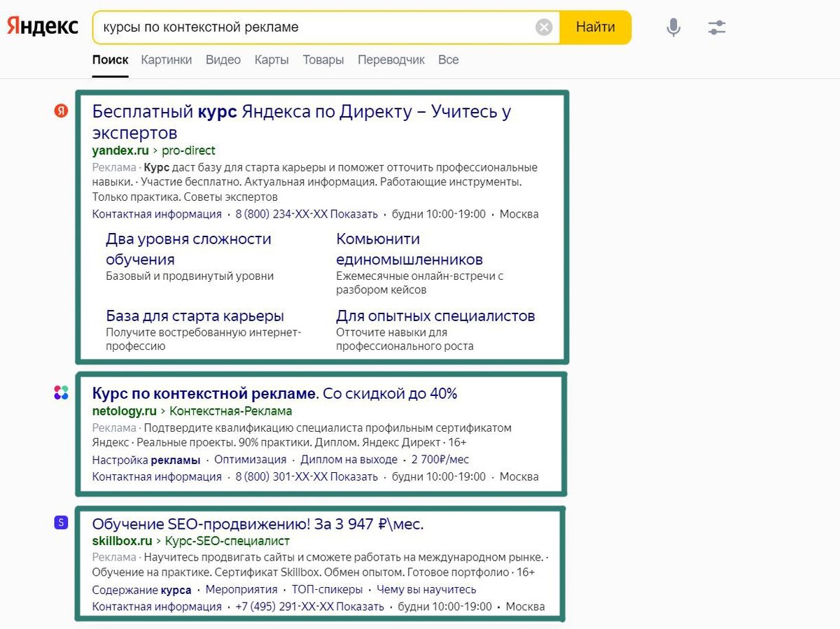
Task: Show the 8 (800) 234 phone number
Action: coord(307,214)
